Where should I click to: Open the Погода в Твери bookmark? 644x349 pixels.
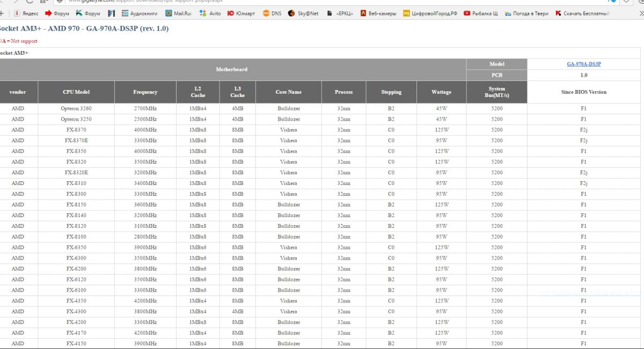click(x=528, y=13)
